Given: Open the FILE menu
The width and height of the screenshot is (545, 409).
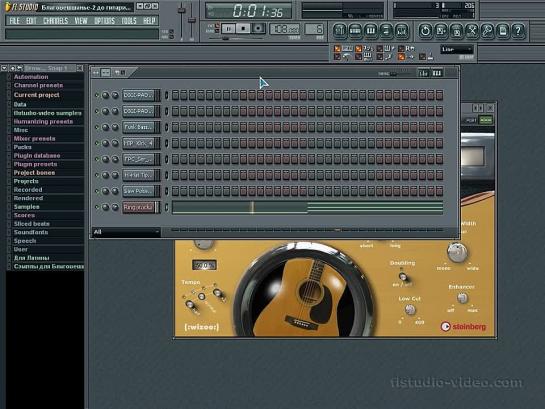Looking at the screenshot, I should pyautogui.click(x=15, y=21).
